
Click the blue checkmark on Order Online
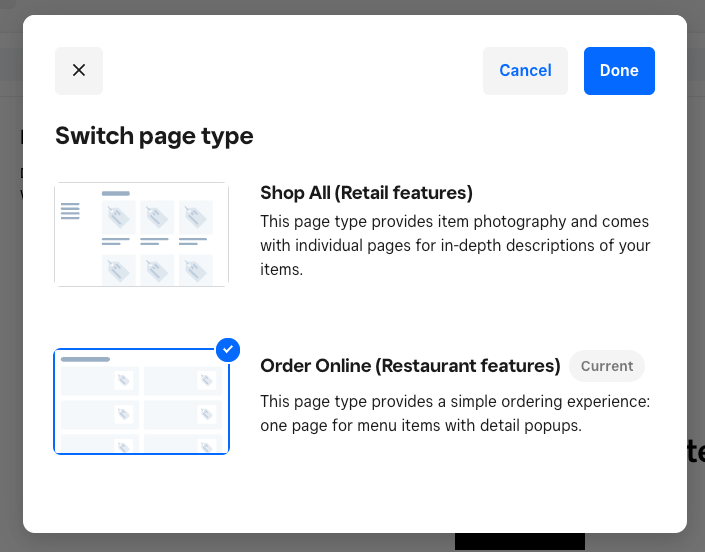pyautogui.click(x=228, y=349)
